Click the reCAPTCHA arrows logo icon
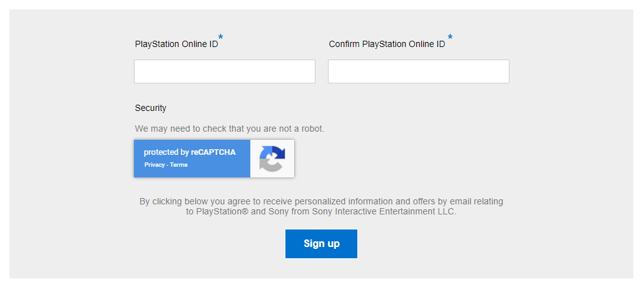 pyautogui.click(x=272, y=159)
